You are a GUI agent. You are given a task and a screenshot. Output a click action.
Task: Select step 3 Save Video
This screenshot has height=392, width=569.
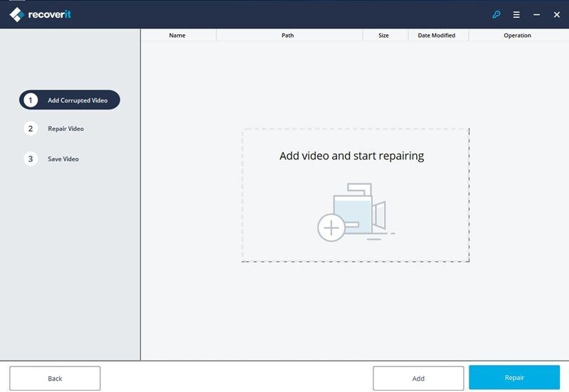pos(51,159)
